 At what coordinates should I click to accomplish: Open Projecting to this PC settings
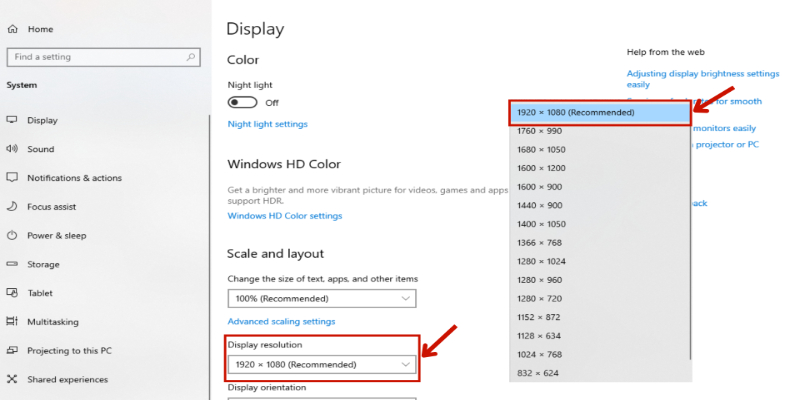coord(69,351)
